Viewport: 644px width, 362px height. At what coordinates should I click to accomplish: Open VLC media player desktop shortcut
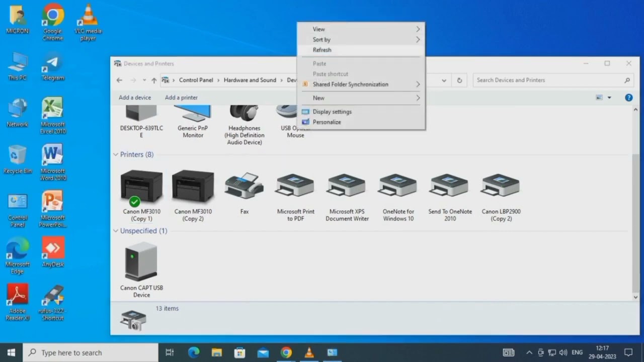click(x=88, y=22)
